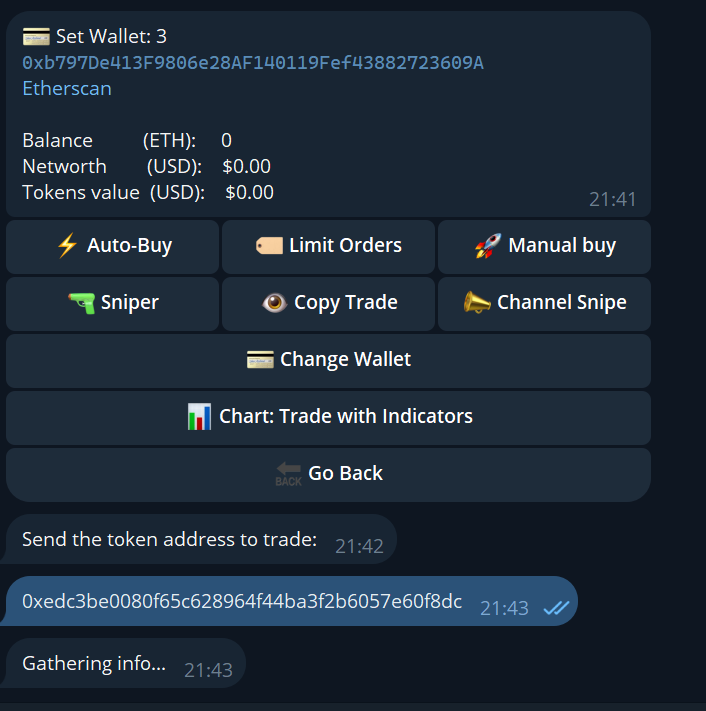Click the bar chart icon on Chart button
706x711 pixels.
[x=199, y=416]
